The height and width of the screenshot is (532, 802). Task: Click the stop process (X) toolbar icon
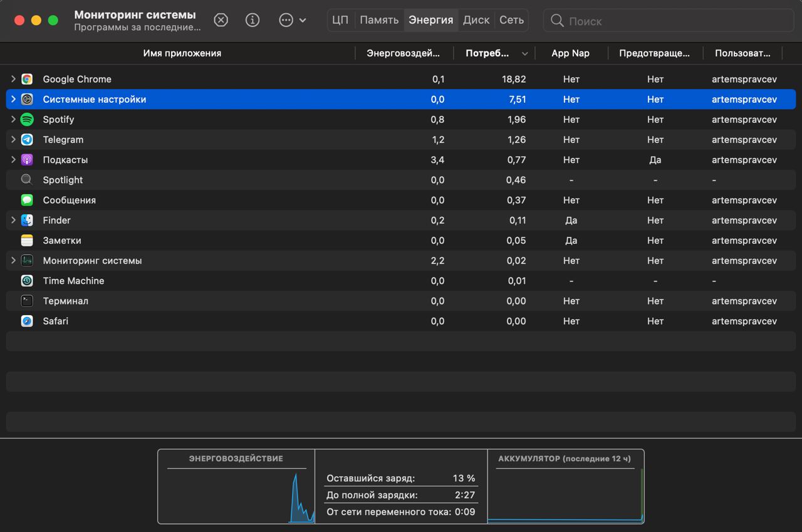(221, 20)
